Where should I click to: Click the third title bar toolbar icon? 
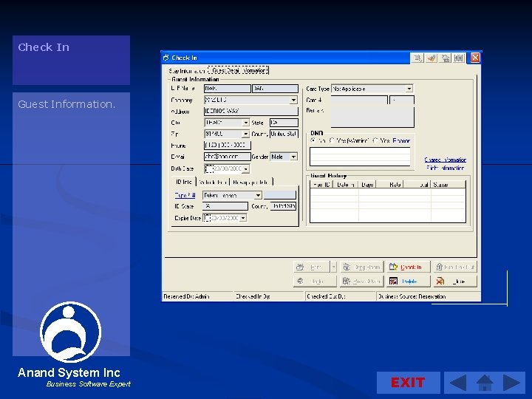[446, 58]
